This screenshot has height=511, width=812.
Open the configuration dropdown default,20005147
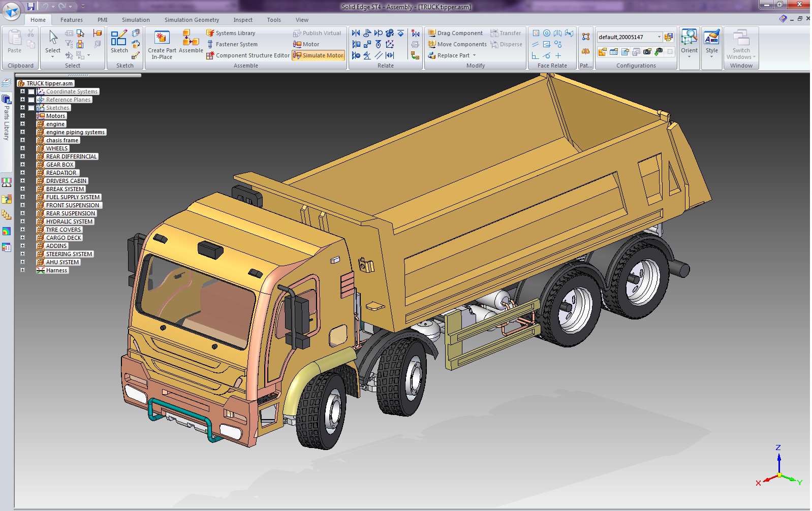coord(659,37)
